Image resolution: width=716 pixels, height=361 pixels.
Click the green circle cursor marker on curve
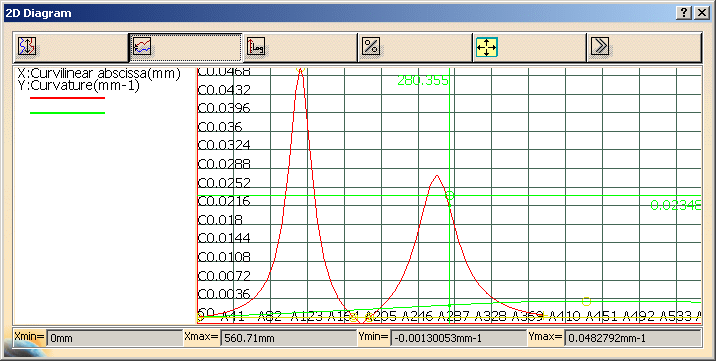point(450,196)
